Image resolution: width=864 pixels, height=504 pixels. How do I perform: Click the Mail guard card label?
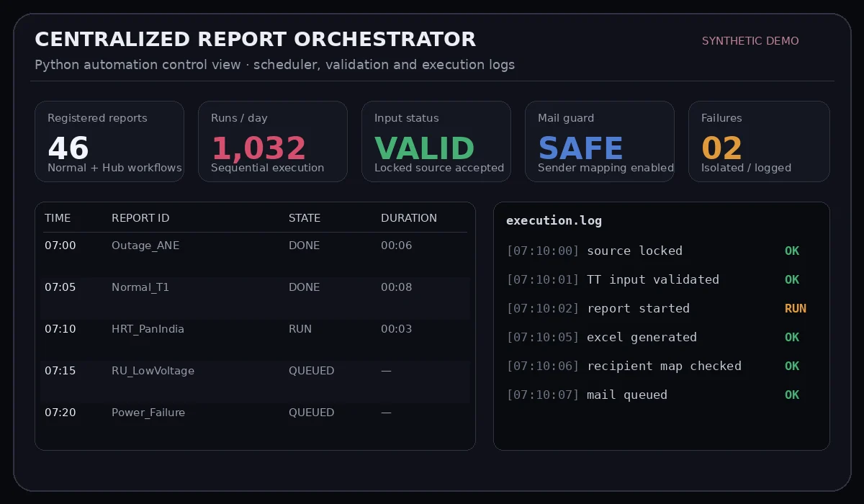[566, 118]
